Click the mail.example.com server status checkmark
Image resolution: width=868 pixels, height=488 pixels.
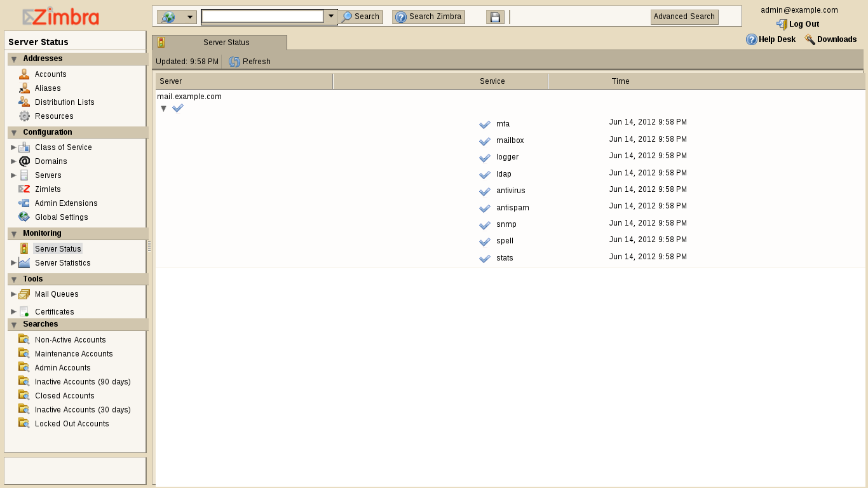coord(178,108)
